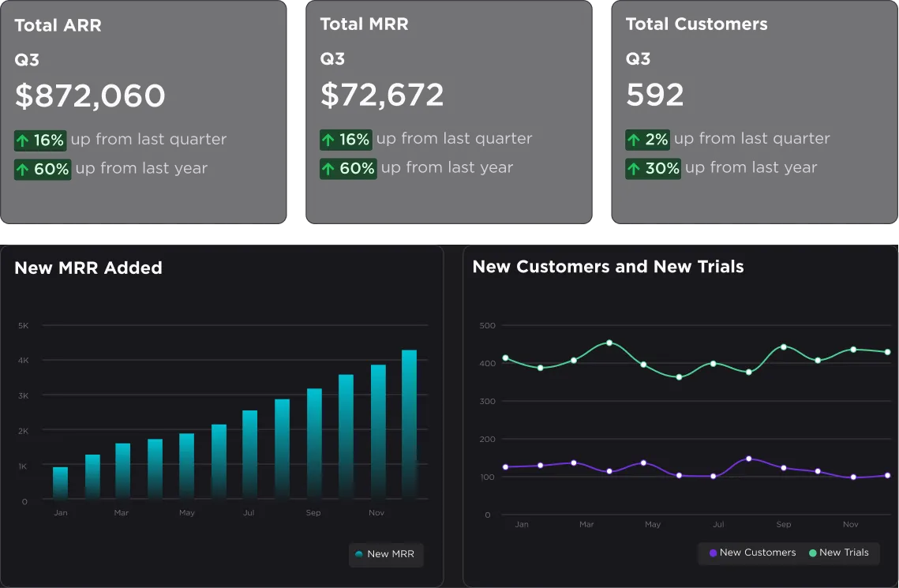Click 'up from last quarter' in Total Customers
Screen dimensions: 899x588
[751, 139]
